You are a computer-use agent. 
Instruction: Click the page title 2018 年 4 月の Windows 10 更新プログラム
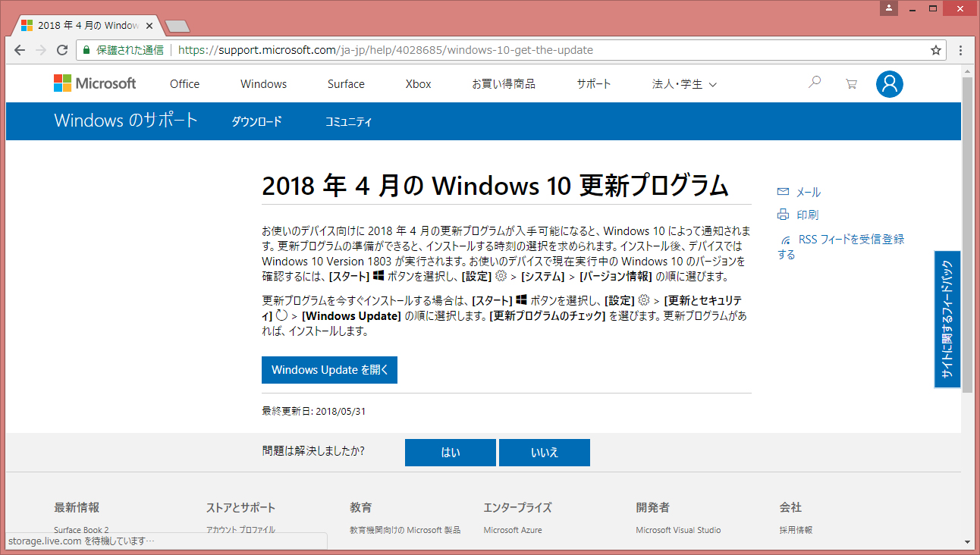coord(495,185)
